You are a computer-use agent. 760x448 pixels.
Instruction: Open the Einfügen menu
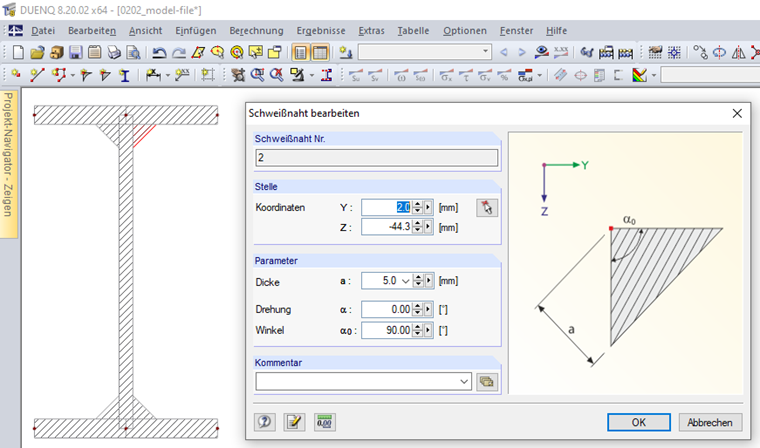click(x=196, y=31)
